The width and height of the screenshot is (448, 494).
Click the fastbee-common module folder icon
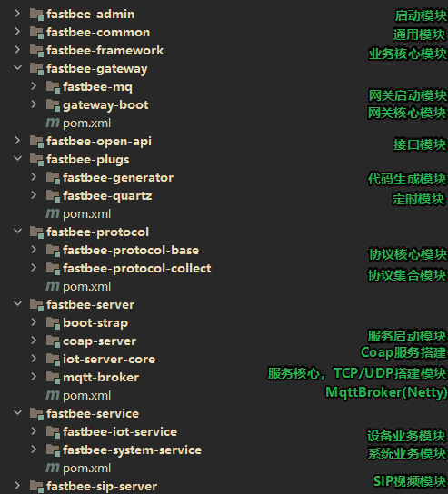pyautogui.click(x=36, y=33)
